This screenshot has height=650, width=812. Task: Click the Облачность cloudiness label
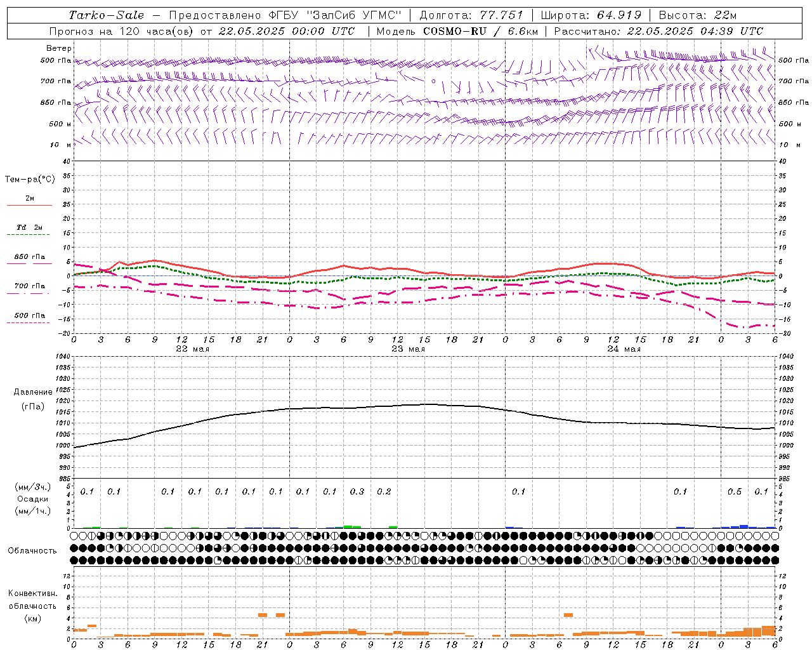(x=32, y=551)
